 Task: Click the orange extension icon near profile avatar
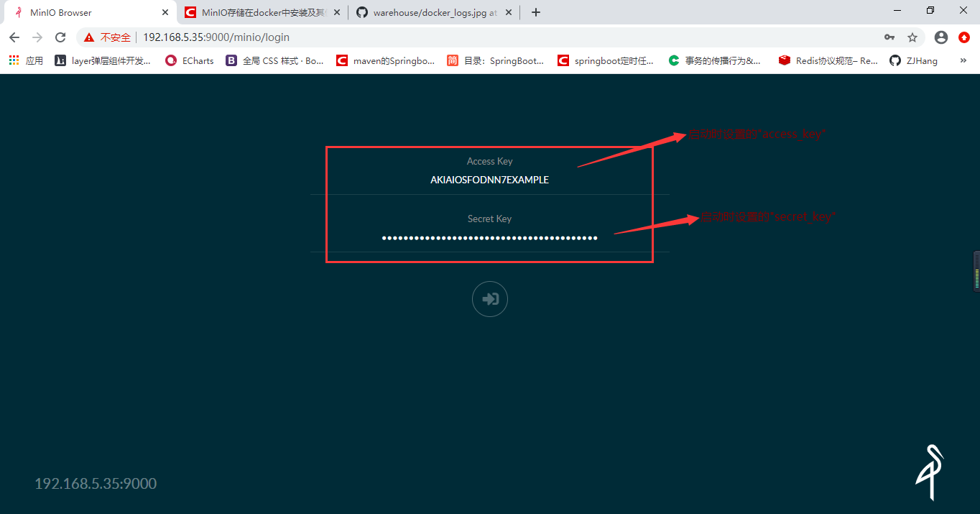[964, 37]
